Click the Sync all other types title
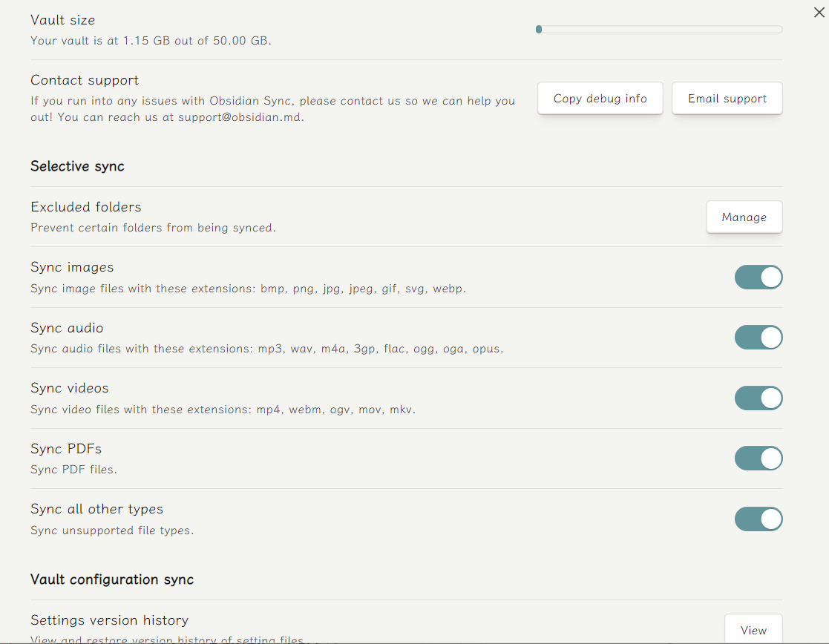The height and width of the screenshot is (644, 829). tap(96, 509)
